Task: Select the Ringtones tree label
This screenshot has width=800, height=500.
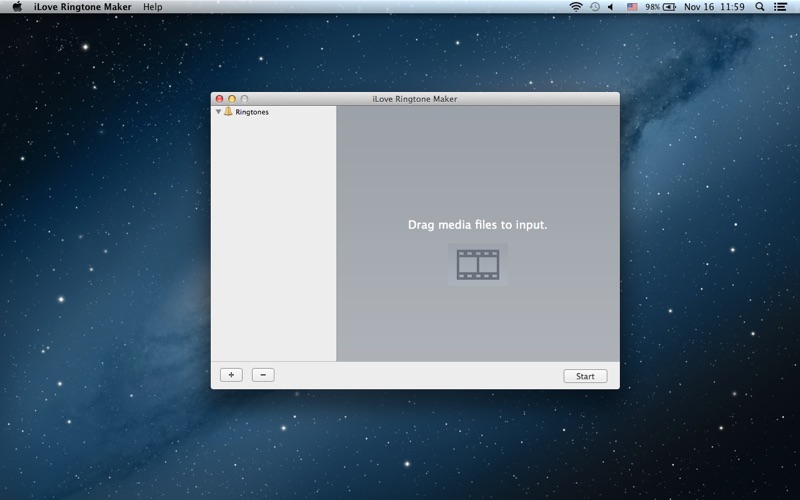Action: point(252,112)
